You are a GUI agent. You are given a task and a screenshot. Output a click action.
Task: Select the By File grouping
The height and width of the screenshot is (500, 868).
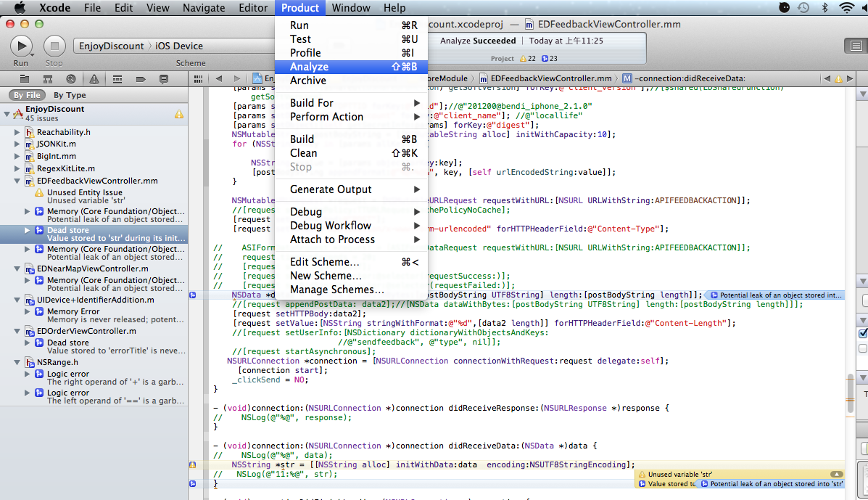click(28, 95)
